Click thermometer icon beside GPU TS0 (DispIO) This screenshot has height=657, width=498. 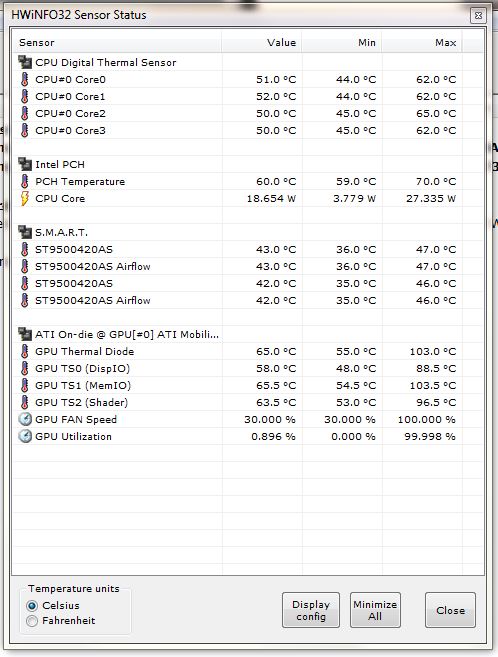pos(25,368)
